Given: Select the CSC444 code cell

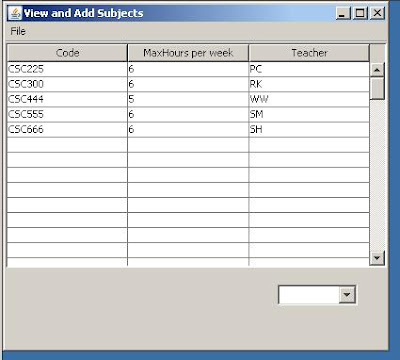Looking at the screenshot, I should point(67,99).
